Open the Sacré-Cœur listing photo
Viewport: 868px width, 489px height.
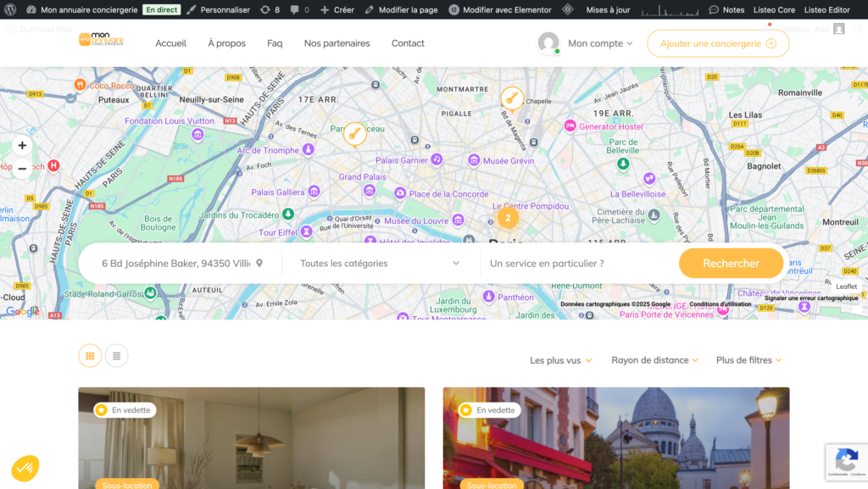[616, 438]
